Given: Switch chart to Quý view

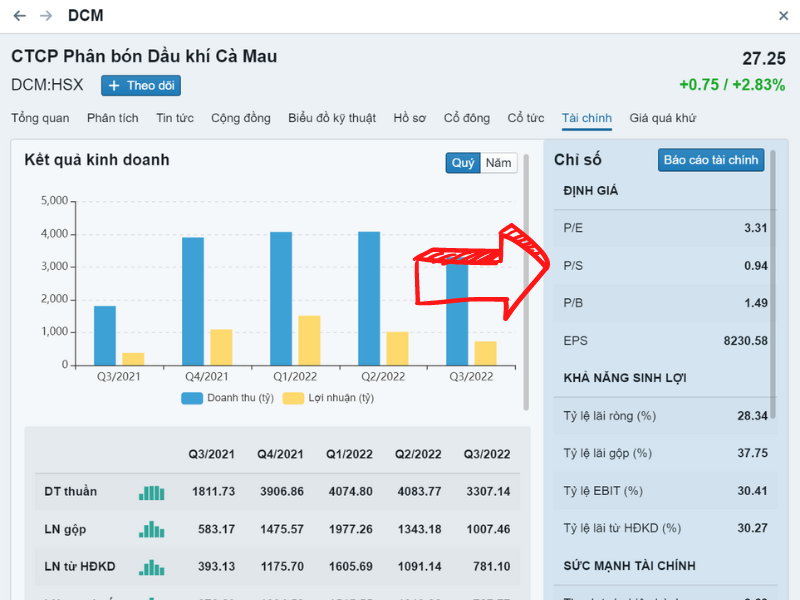Looking at the screenshot, I should [463, 163].
